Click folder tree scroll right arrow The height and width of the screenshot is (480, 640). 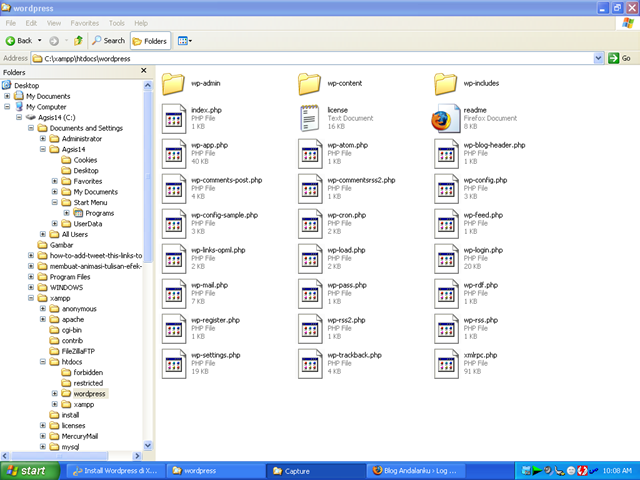pos(138,456)
